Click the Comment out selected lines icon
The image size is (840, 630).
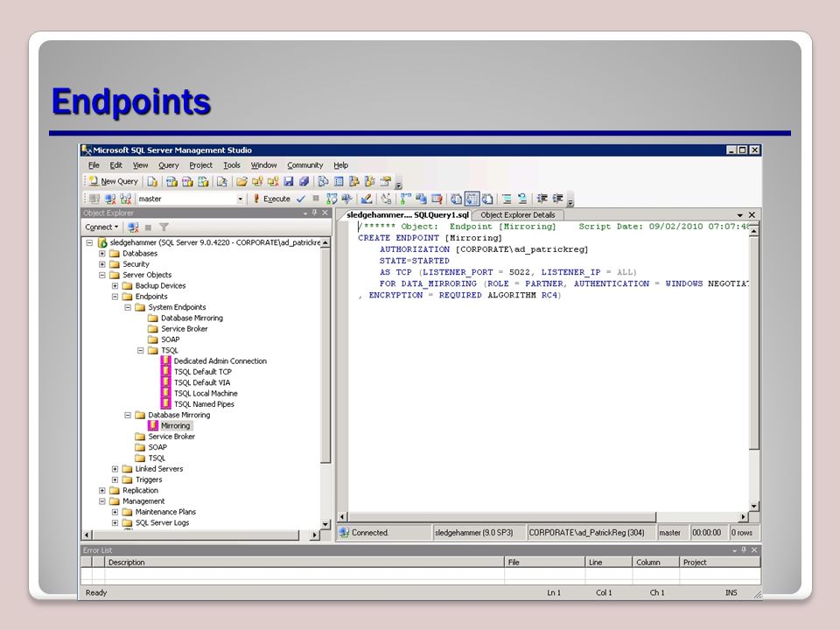point(507,199)
